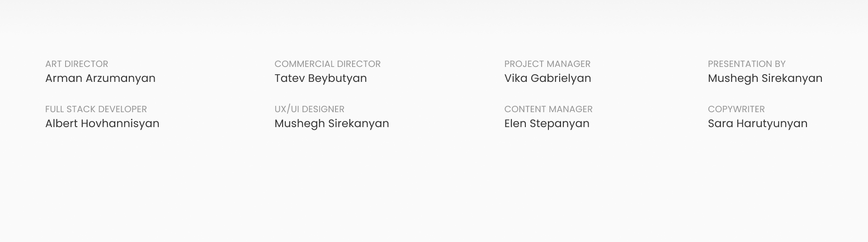Viewport: 868px width, 242px height.
Task: Select the CONTENT MANAGER label
Action: [548, 109]
